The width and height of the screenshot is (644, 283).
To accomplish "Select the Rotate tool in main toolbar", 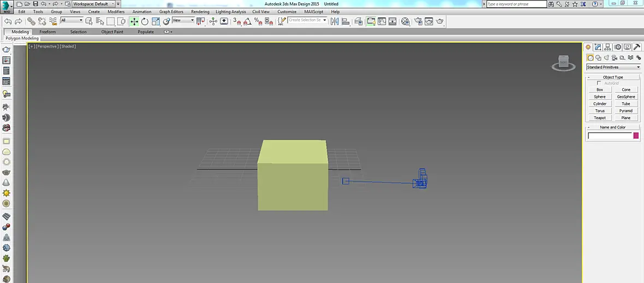I will pyautogui.click(x=145, y=21).
